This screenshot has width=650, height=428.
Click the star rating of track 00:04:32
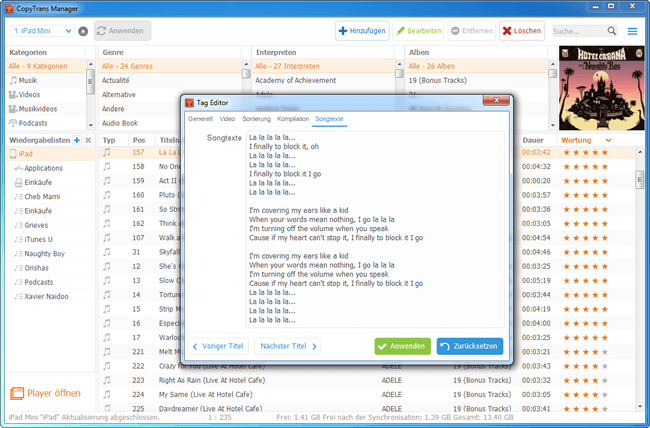coord(586,167)
